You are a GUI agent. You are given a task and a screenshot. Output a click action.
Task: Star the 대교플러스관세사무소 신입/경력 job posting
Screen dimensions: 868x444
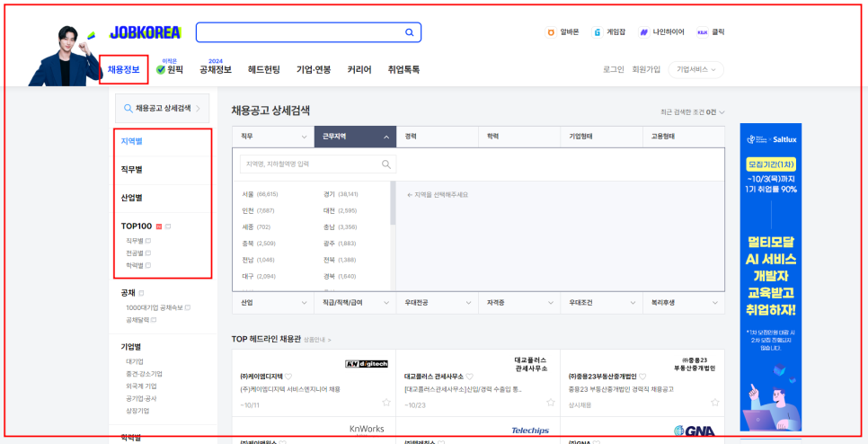550,403
